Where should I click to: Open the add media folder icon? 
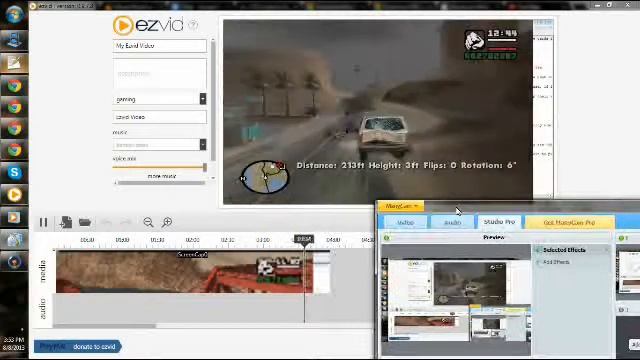[84, 222]
